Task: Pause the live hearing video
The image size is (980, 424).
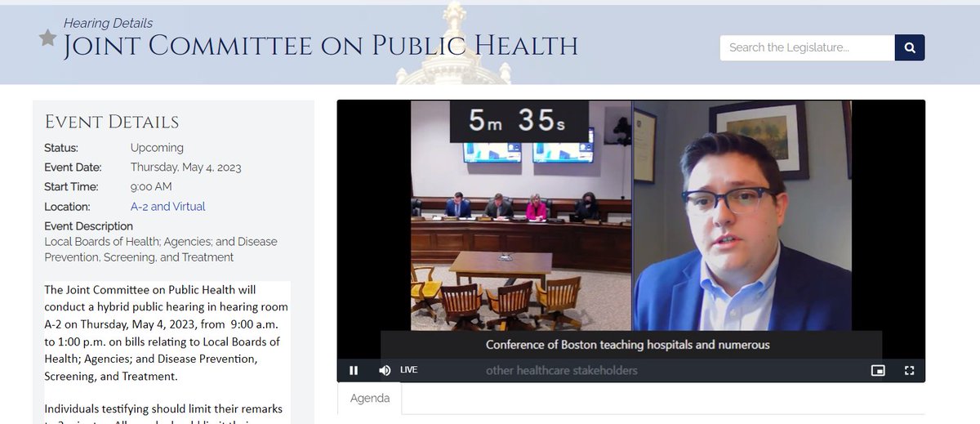Action: click(354, 370)
